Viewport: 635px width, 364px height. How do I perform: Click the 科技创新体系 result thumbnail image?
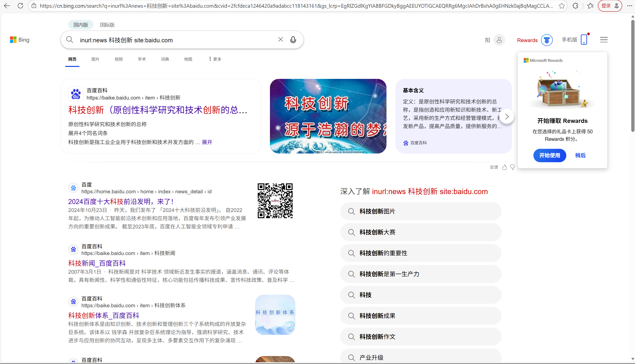tap(275, 314)
